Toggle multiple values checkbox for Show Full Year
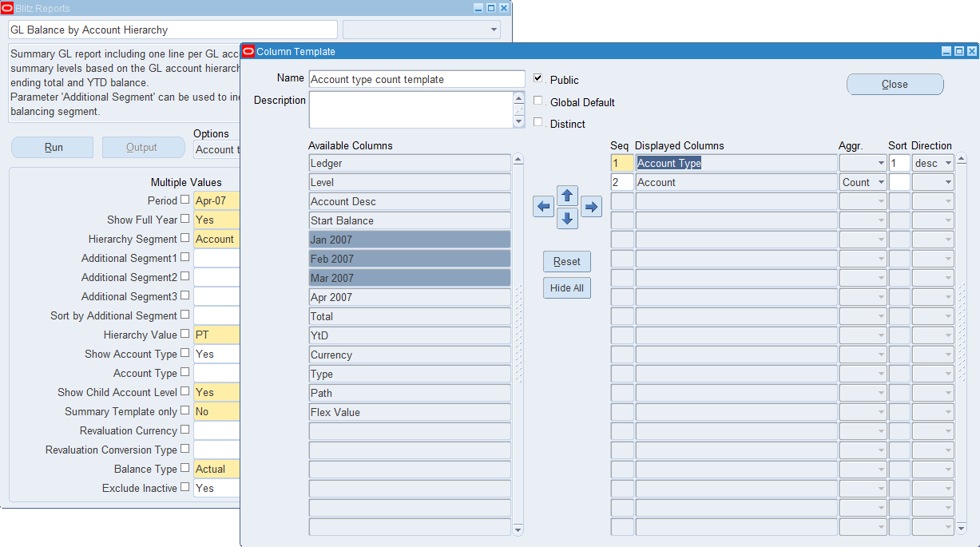 tap(185, 219)
